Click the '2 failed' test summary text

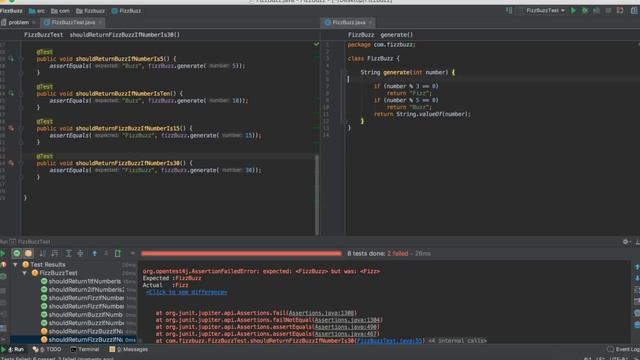398,253
